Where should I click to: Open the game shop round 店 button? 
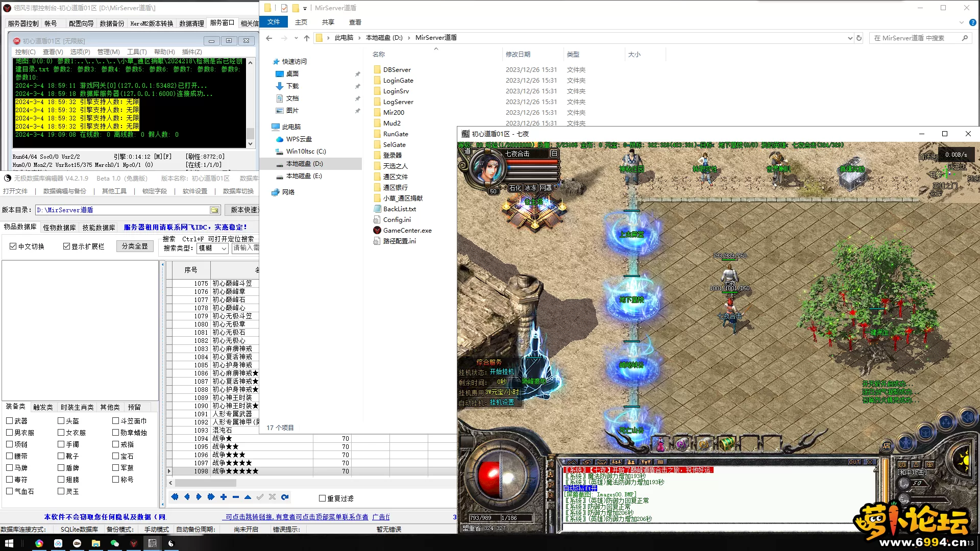coord(887,445)
